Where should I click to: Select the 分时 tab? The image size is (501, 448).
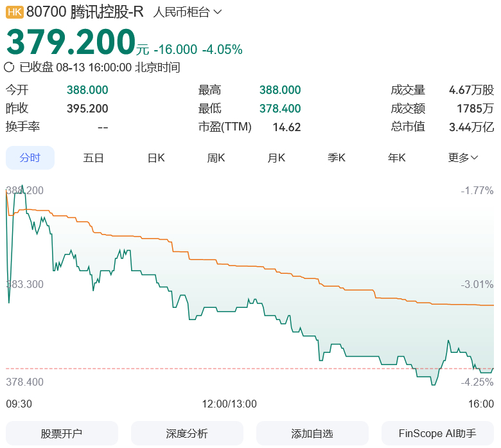coord(30,157)
